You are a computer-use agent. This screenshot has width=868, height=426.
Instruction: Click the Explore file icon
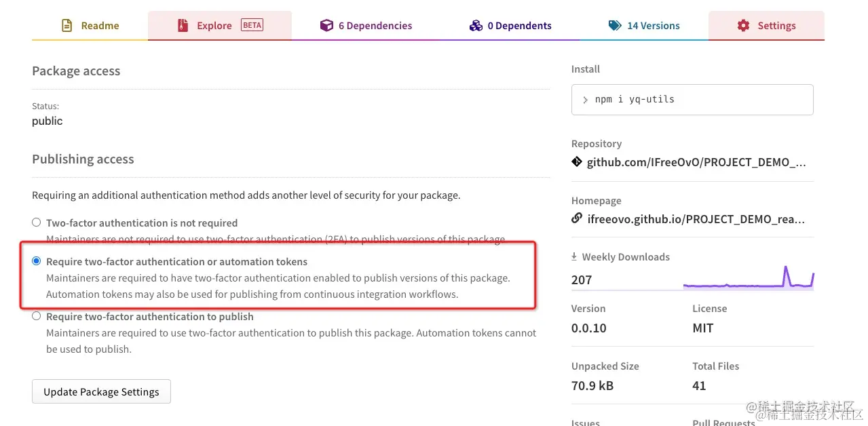pyautogui.click(x=183, y=26)
